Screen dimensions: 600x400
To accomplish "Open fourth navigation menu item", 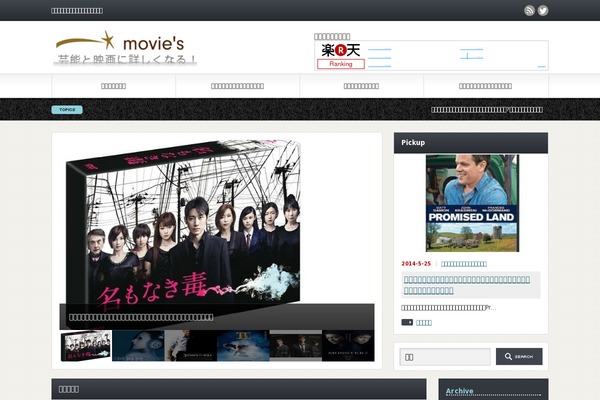I will pyautogui.click(x=486, y=86).
